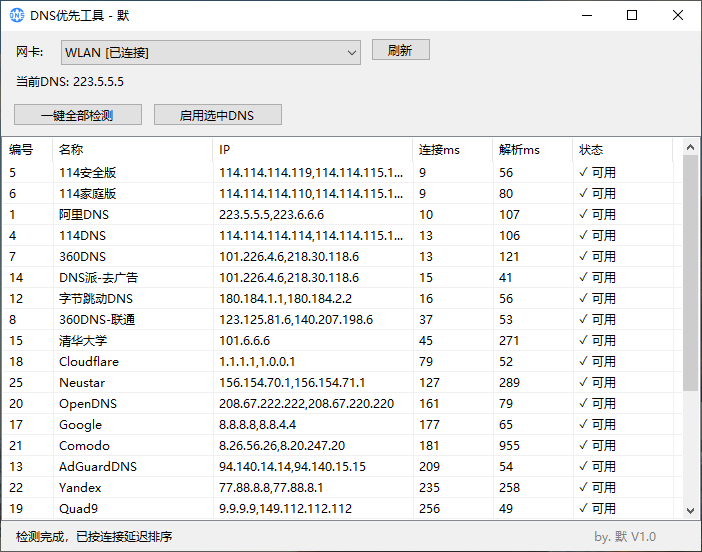Click the IP cell 9.9.9.9,149.112.112.112
Image resolution: width=702 pixels, height=552 pixels.
coord(285,509)
